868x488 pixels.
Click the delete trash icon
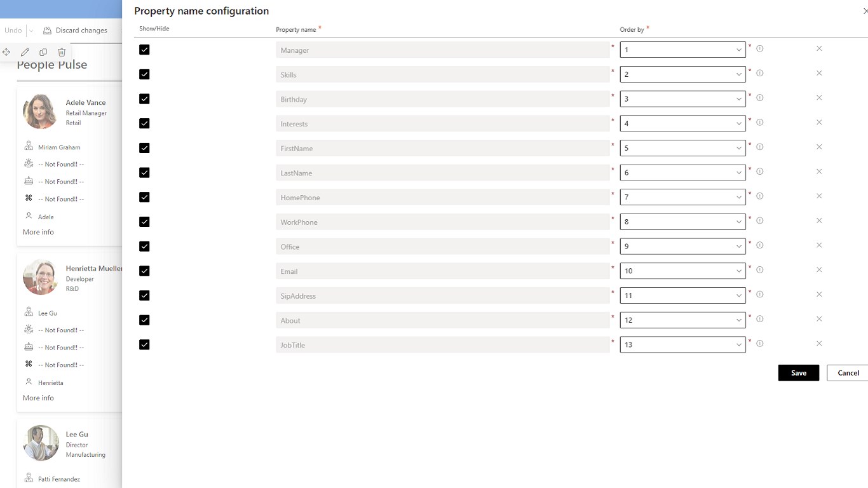[x=62, y=52]
